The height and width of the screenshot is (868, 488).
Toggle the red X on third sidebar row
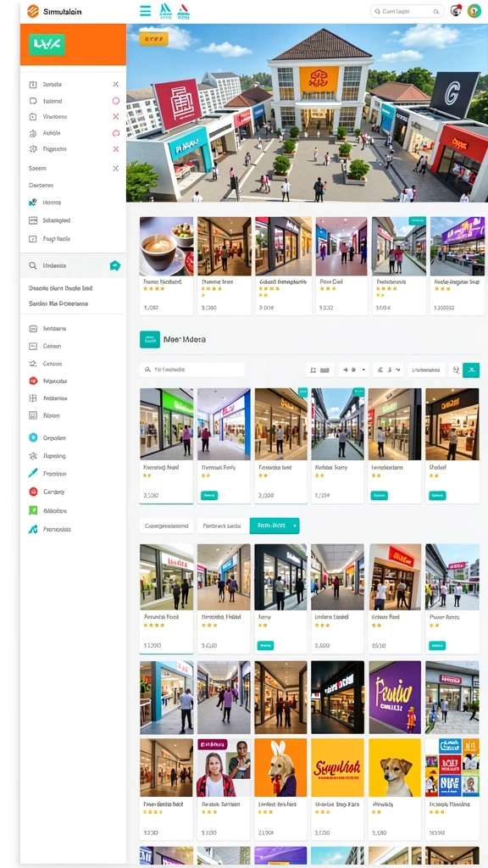(x=115, y=117)
